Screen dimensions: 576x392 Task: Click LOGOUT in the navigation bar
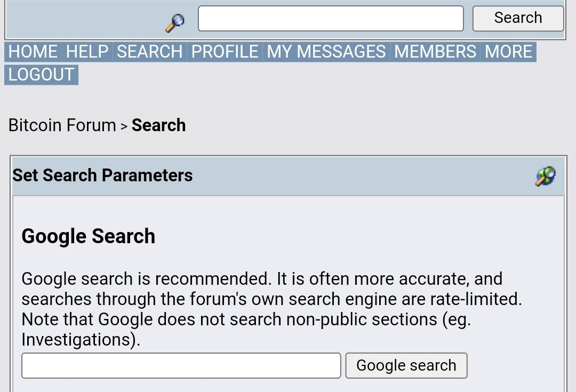coord(41,75)
